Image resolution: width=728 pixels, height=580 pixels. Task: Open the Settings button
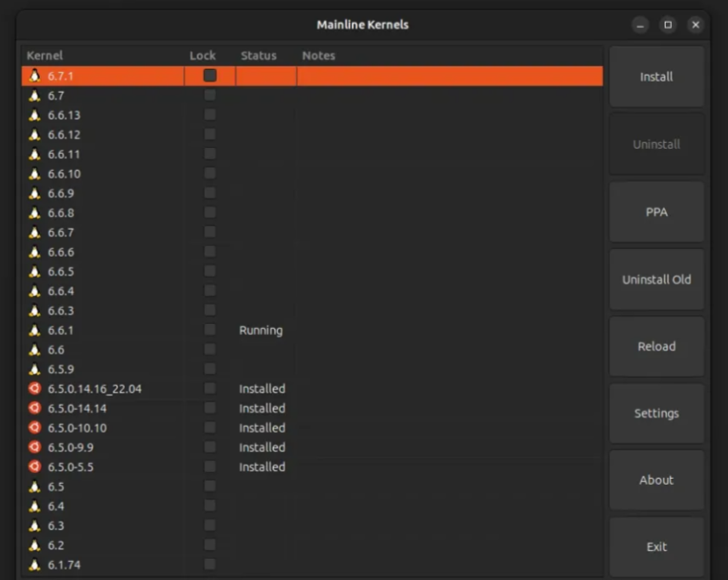(x=657, y=413)
